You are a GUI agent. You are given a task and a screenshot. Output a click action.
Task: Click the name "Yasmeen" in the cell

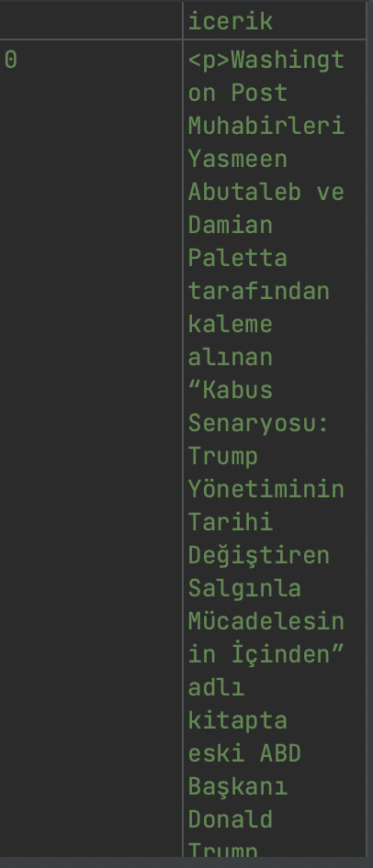(x=238, y=160)
